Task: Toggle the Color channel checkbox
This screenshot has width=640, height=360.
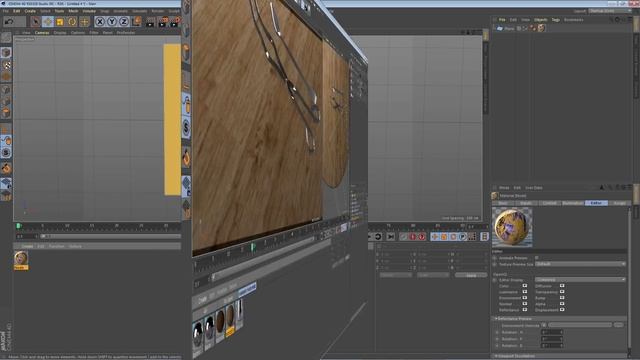Action: [x=524, y=286]
